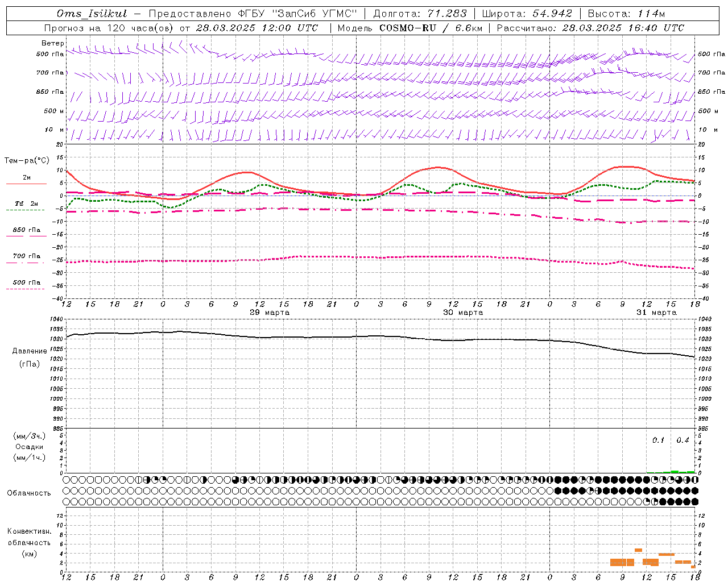Click the model name COSMO-RU / 6.6км
This screenshot has height=582, width=728.
point(431,28)
